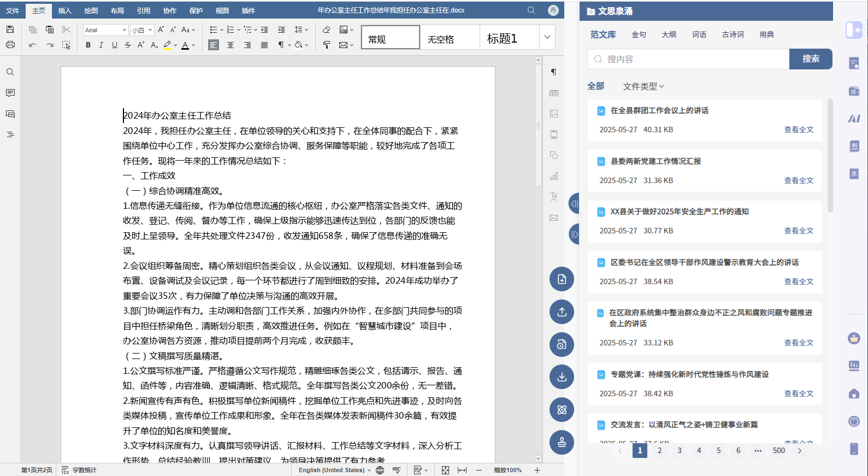Image resolution: width=868 pixels, height=476 pixels.
Task: Increase font size with the larger A icon
Action: [161, 30]
